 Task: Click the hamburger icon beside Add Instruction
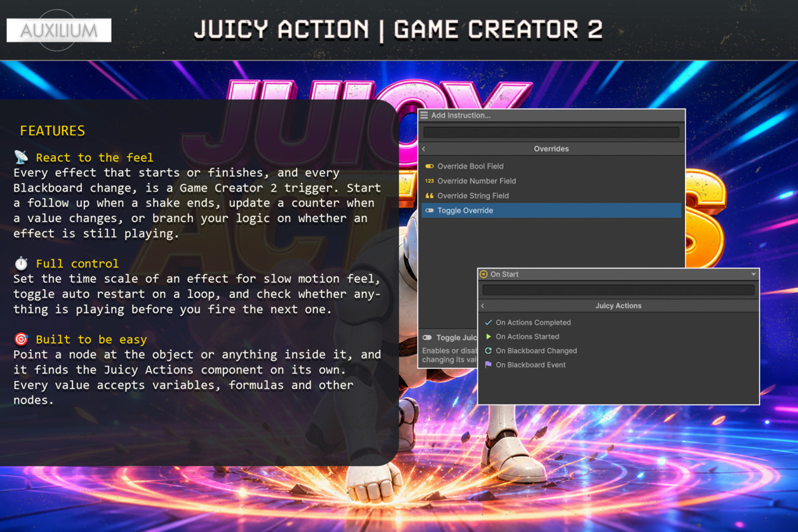424,115
